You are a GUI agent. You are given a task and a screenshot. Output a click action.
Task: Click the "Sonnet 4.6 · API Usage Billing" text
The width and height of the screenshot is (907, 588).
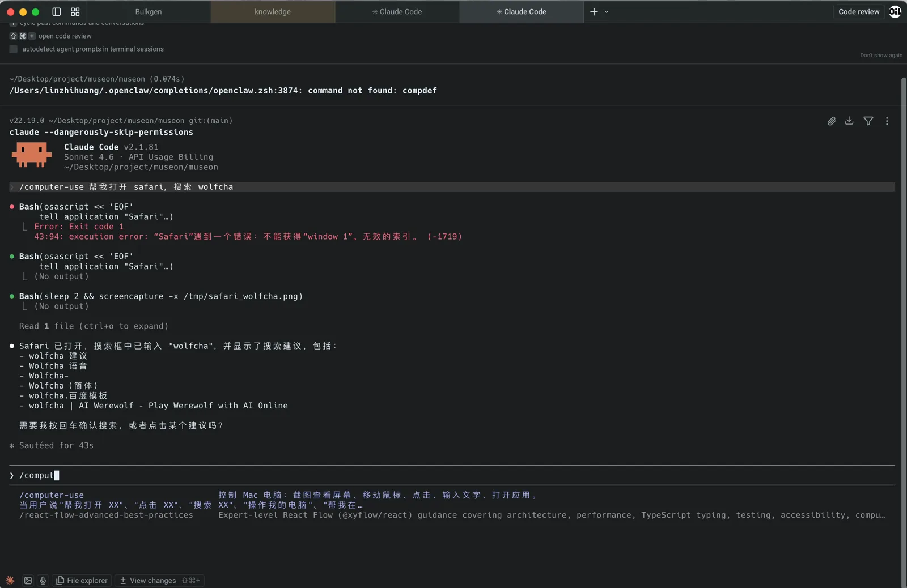click(x=138, y=157)
